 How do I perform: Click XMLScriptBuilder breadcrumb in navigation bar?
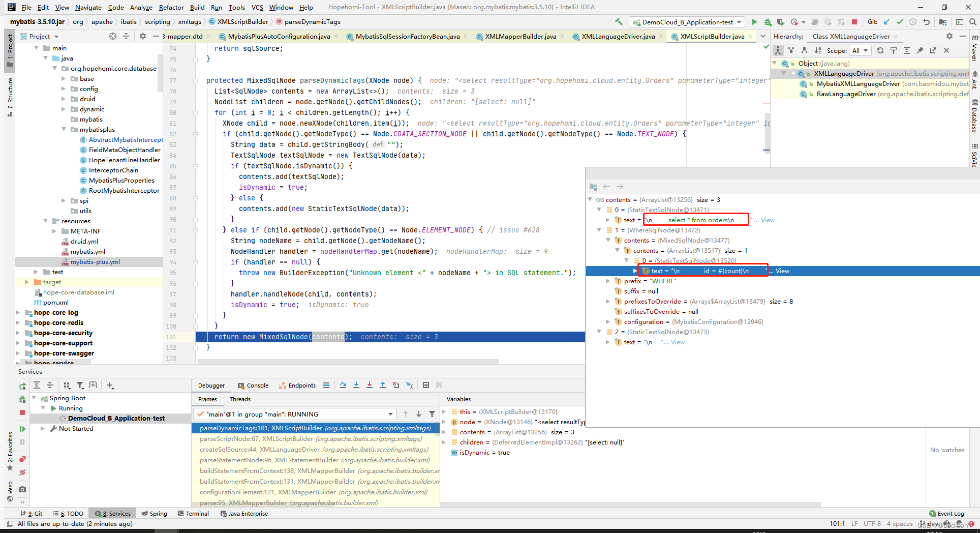242,22
